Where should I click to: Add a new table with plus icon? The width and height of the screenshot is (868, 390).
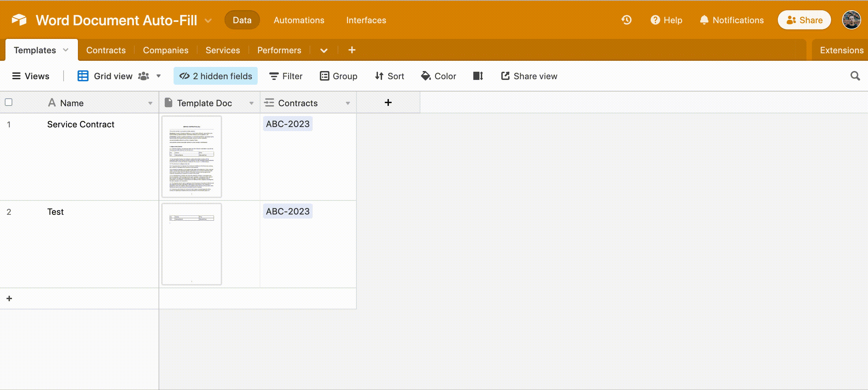tap(352, 50)
